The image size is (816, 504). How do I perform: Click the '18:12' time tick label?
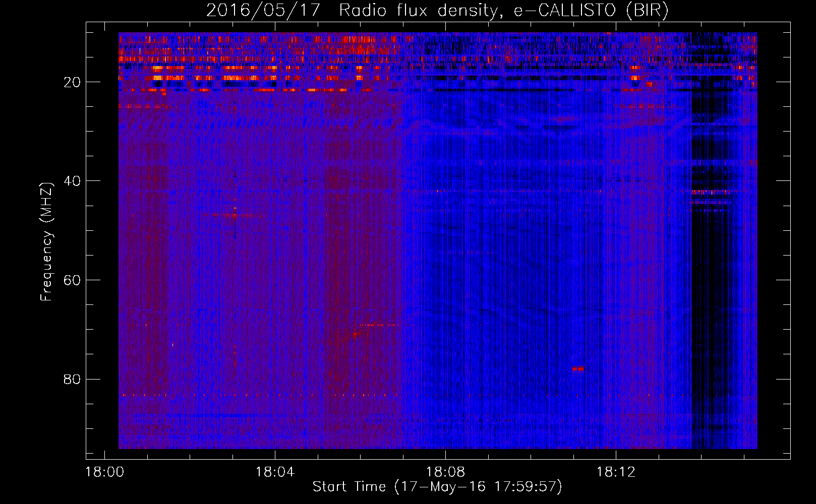pos(616,472)
